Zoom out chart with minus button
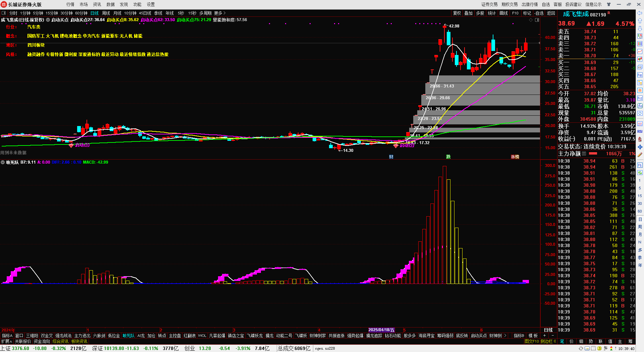This screenshot has width=644, height=352. point(552,336)
